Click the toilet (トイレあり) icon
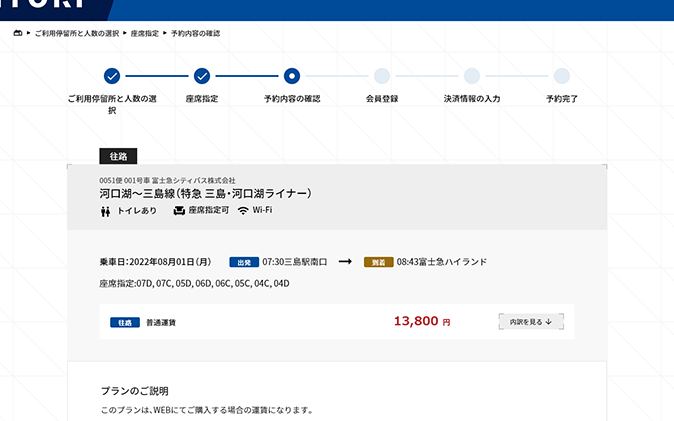This screenshot has width=674, height=421. pos(105,211)
